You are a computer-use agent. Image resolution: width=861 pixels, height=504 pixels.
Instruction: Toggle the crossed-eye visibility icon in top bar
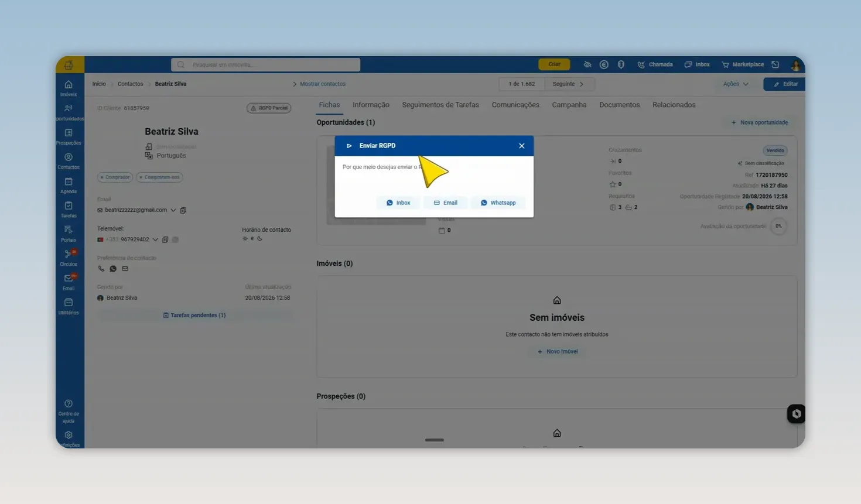[x=587, y=64]
